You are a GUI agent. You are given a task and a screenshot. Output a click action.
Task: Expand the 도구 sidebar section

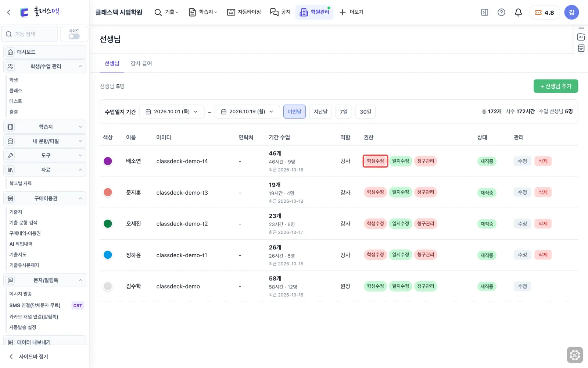45,155
